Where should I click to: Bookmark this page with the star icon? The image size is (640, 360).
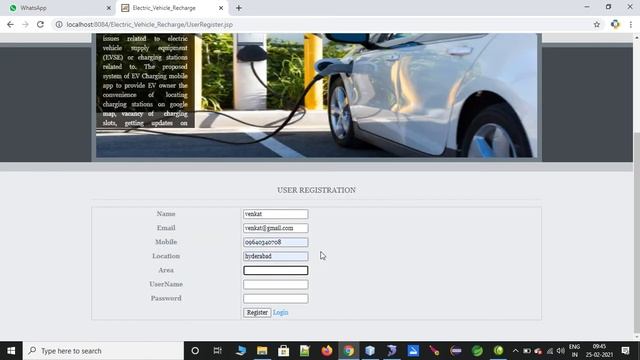pyautogui.click(x=597, y=24)
